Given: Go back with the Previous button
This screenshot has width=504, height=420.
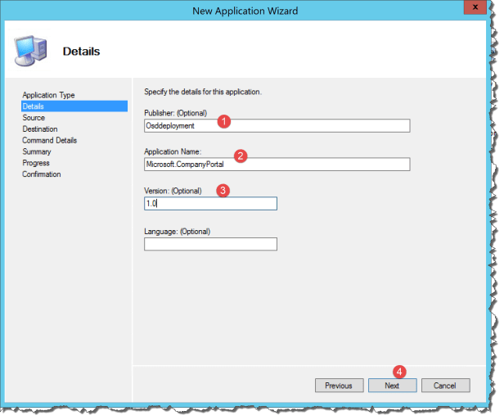Looking at the screenshot, I should [x=339, y=386].
